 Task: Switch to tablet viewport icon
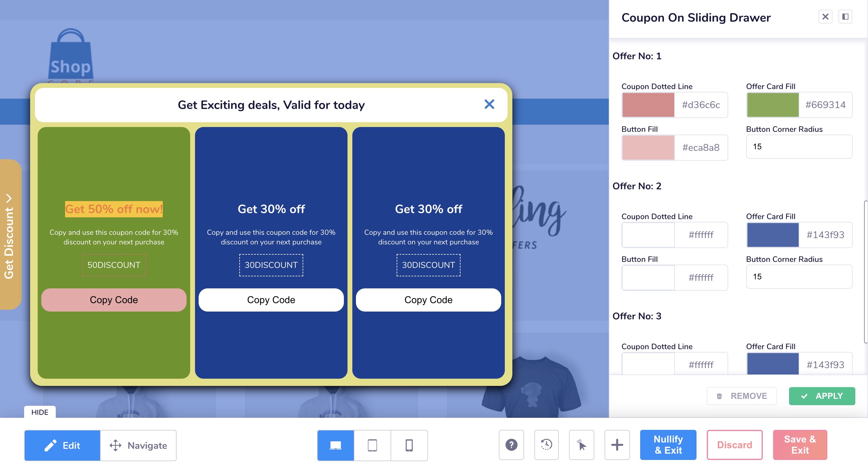coord(372,445)
